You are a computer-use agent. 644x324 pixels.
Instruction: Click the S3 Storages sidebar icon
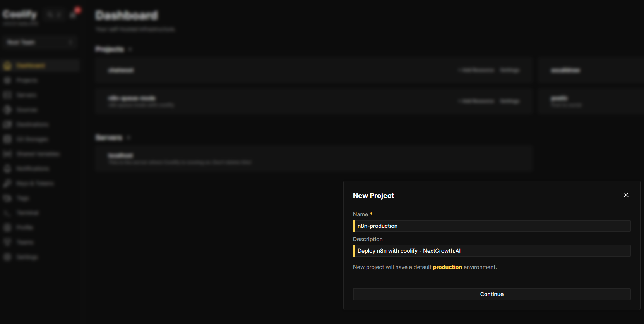point(7,140)
